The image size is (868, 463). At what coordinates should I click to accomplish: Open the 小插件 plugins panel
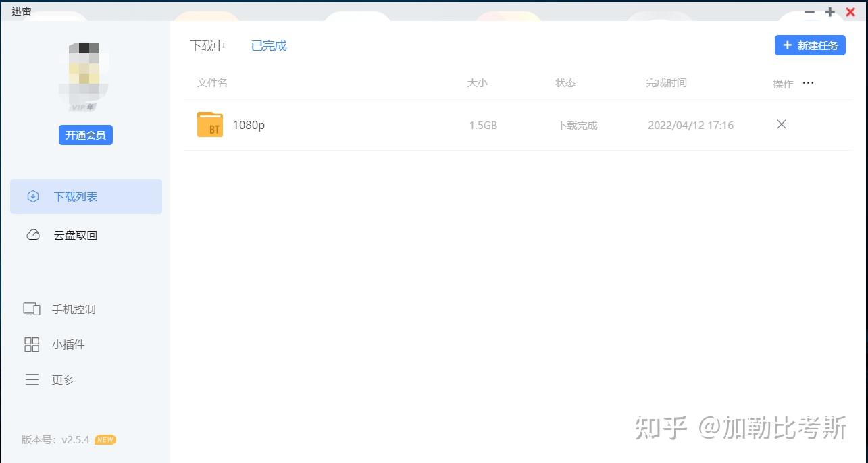pos(68,344)
